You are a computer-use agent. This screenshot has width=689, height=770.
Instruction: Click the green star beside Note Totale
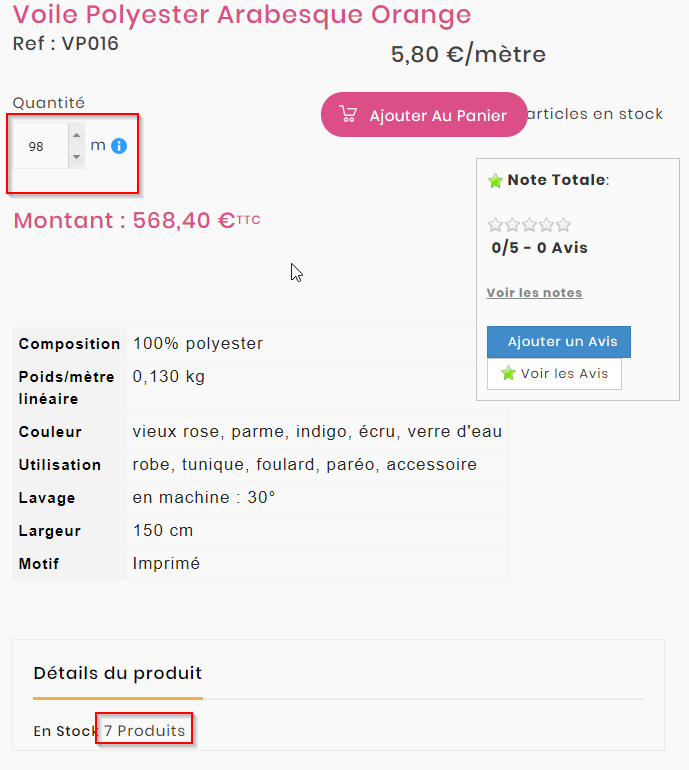coord(495,181)
